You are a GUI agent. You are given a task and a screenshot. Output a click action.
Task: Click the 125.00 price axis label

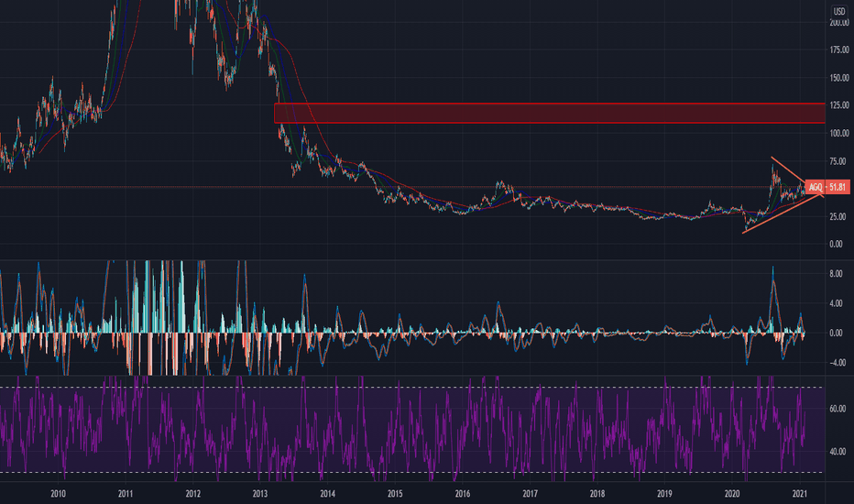[838, 105]
